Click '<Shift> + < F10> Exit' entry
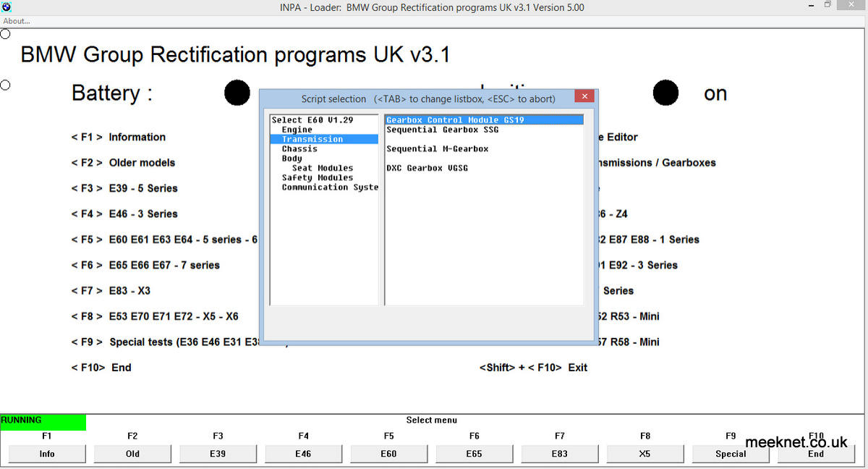Image resolution: width=868 pixels, height=469 pixels. (x=533, y=368)
